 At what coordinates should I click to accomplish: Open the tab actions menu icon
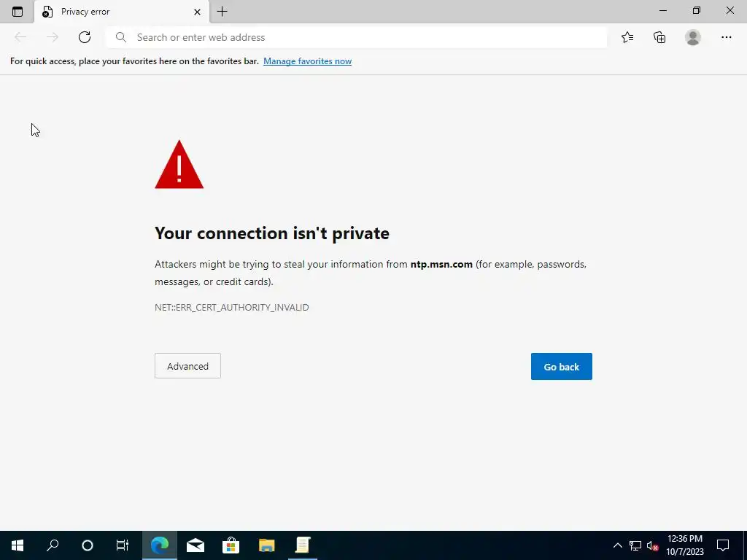click(x=18, y=12)
